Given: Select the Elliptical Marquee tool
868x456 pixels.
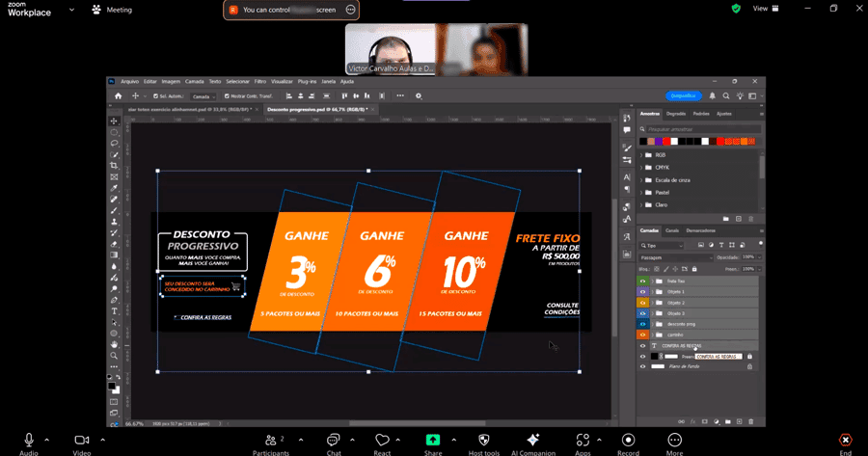Looking at the screenshot, I should [x=114, y=132].
